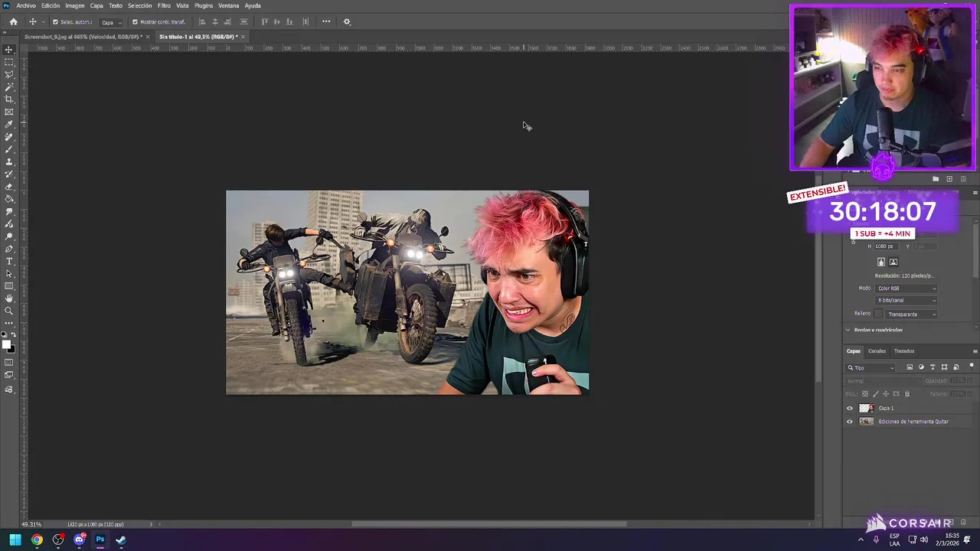Select the Crop tool
980x551 pixels.
click(9, 99)
